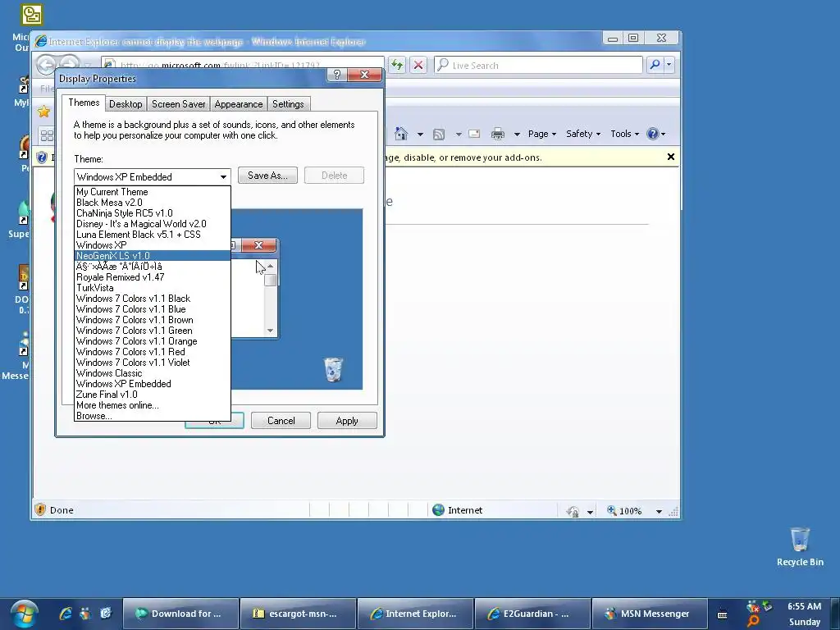Image resolution: width=840 pixels, height=630 pixels.
Task: Click the Save As... button
Action: pyautogui.click(x=267, y=176)
